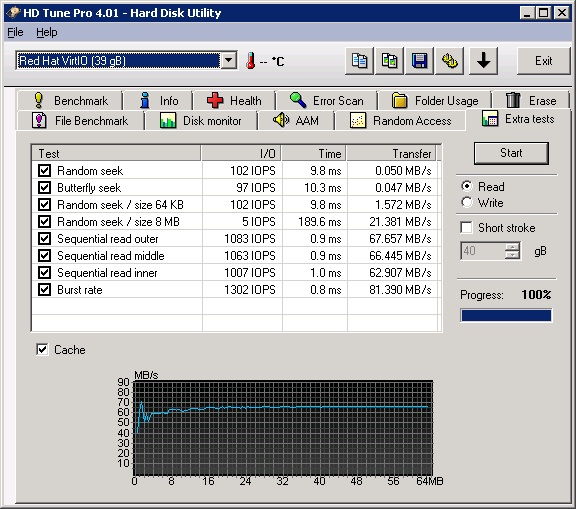The image size is (576, 509).
Task: Uncheck the Butterfly seek checkbox
Action: 44,188
